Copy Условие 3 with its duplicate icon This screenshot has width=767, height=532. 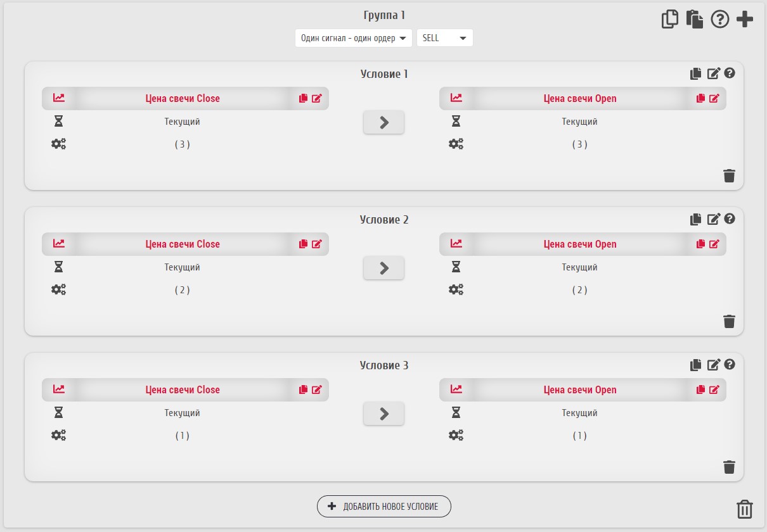click(696, 365)
